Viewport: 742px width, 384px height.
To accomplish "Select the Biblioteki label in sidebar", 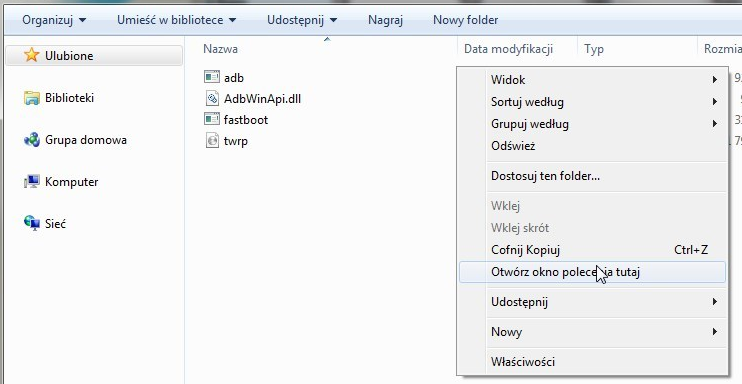I will click(x=70, y=98).
